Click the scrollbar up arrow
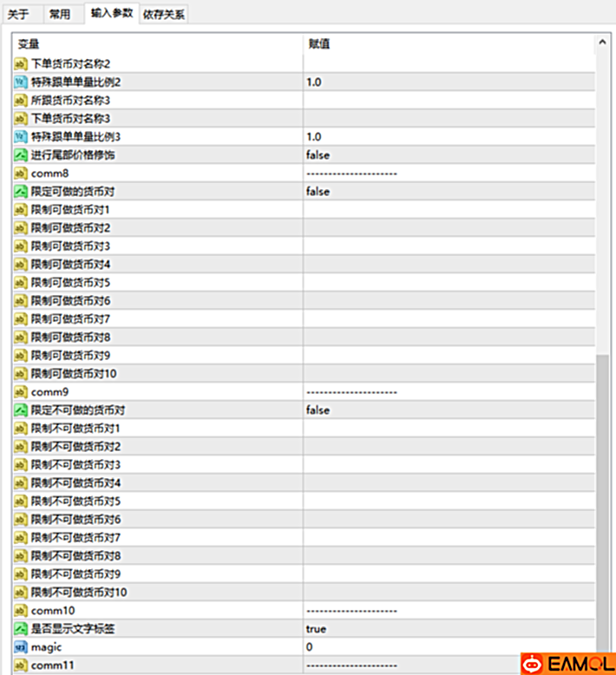The width and height of the screenshot is (616, 675). tap(602, 43)
